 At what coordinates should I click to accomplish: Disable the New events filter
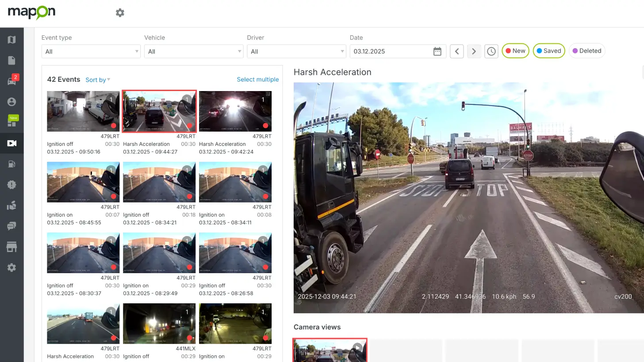pyautogui.click(x=515, y=51)
